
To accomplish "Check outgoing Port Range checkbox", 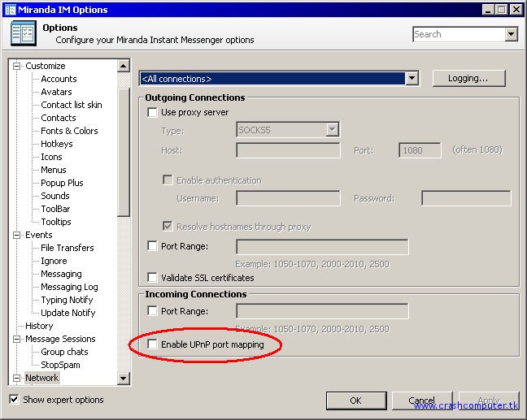I will point(152,246).
